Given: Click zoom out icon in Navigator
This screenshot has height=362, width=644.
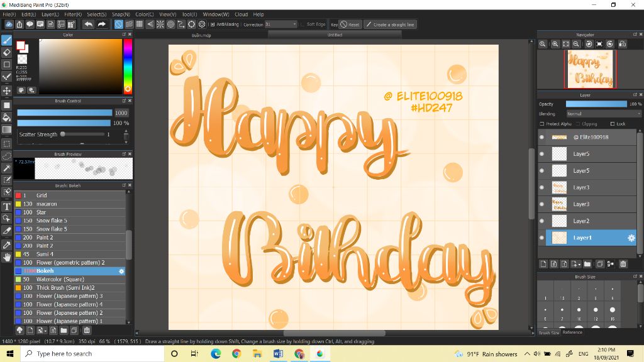Looking at the screenshot, I should [x=576, y=44].
